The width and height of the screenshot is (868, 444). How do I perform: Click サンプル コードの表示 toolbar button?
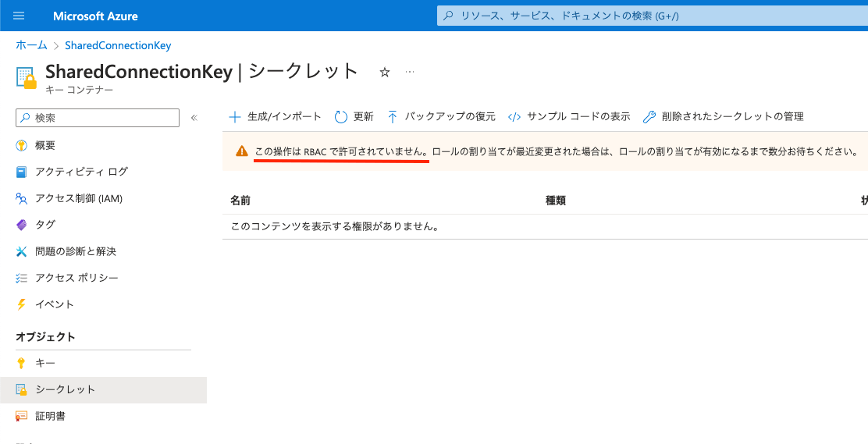click(x=569, y=117)
